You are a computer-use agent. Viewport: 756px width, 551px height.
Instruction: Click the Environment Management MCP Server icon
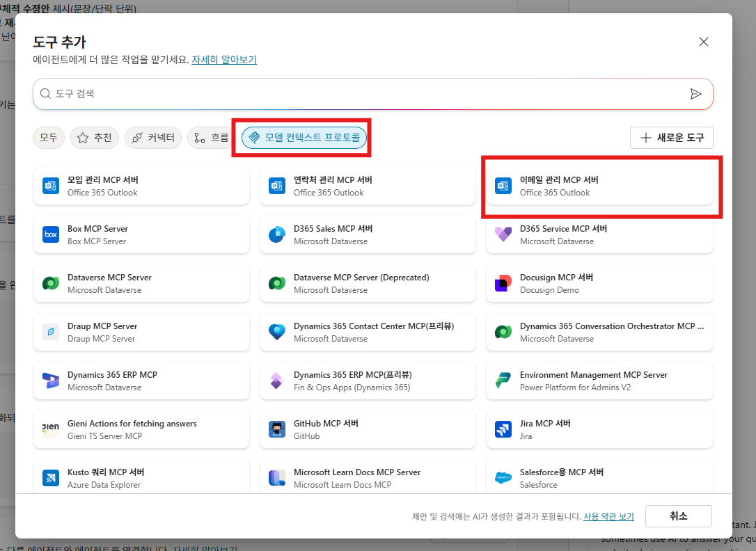[x=503, y=381]
